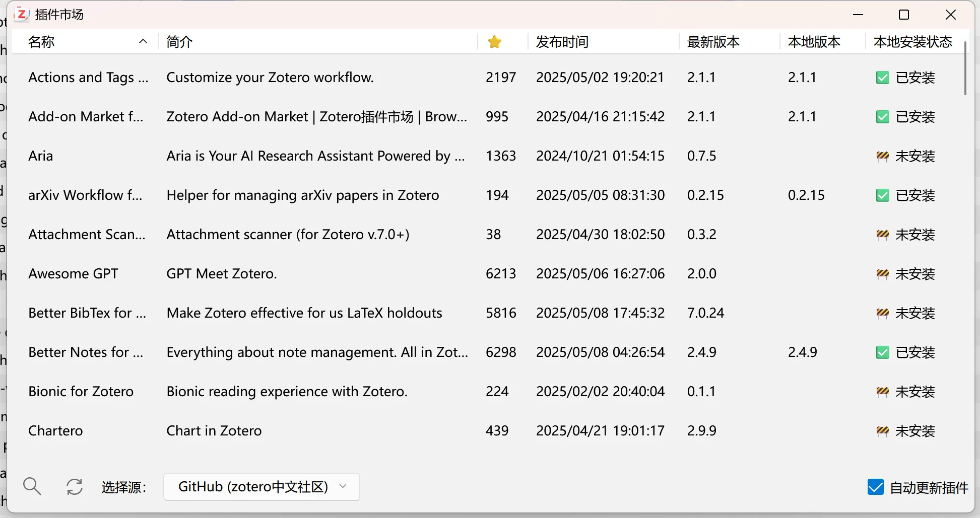980x518 pixels.
Task: Toggle the 自动更新插件 checkbox
Action: [x=875, y=487]
